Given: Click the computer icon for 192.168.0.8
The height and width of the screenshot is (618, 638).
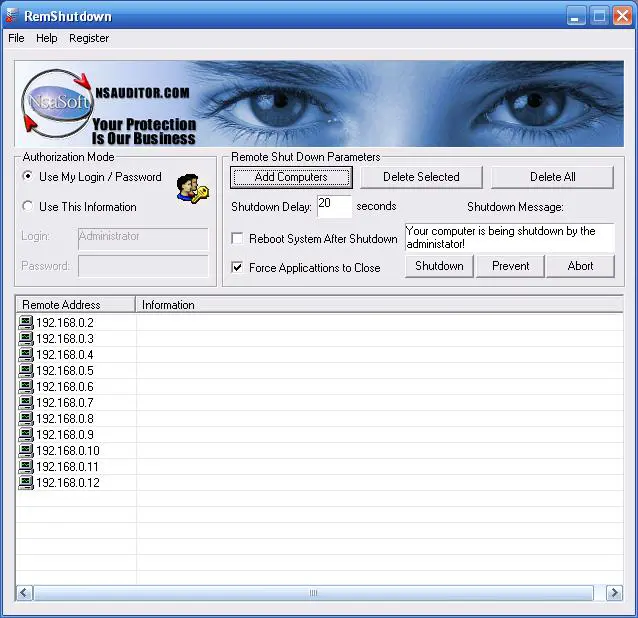Looking at the screenshot, I should pos(26,419).
